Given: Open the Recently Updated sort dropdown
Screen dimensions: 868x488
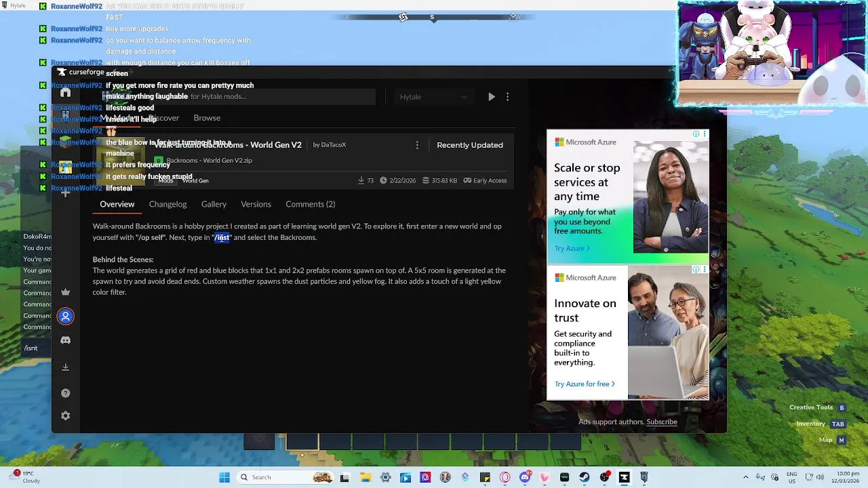Looking at the screenshot, I should click(470, 145).
